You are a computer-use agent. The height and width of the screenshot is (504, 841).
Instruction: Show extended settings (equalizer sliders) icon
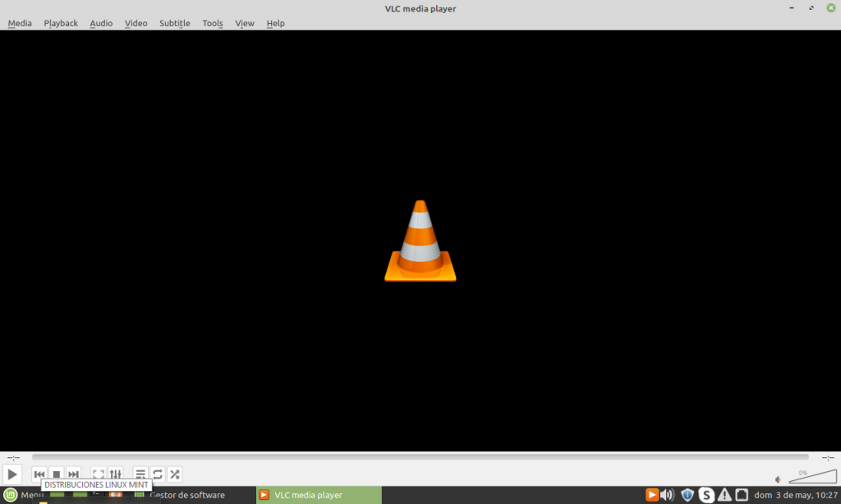tap(115, 474)
